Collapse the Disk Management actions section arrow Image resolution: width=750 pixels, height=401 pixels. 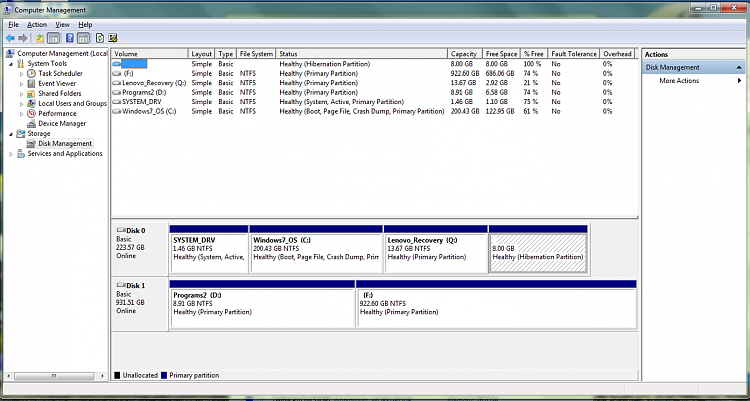pos(739,67)
